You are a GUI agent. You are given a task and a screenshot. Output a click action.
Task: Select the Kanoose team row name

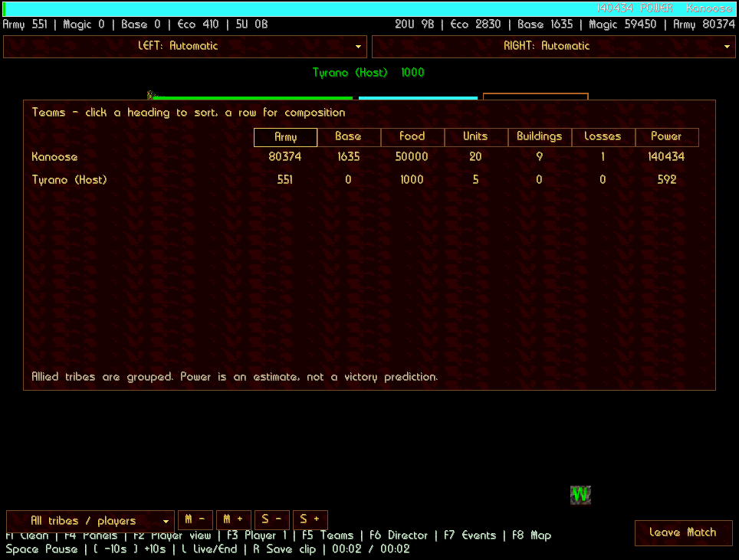pyautogui.click(x=54, y=157)
